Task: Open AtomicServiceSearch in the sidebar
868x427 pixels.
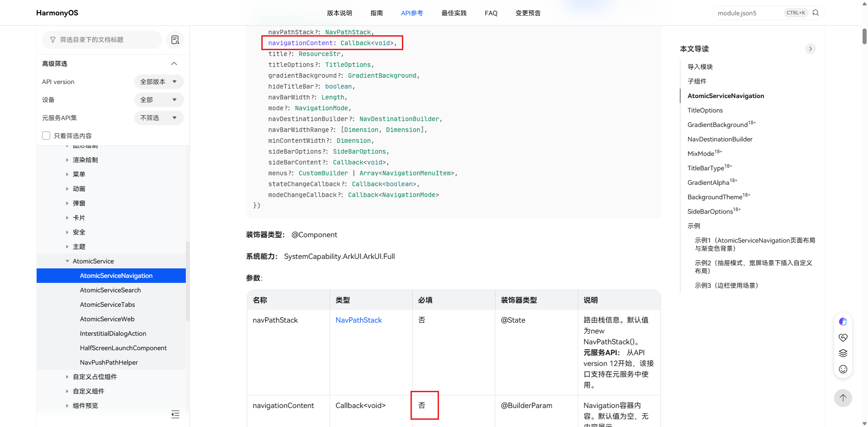Action: (110, 290)
